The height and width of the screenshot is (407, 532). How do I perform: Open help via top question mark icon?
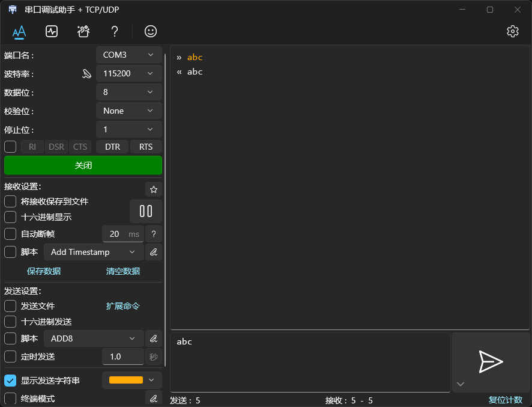pos(115,32)
